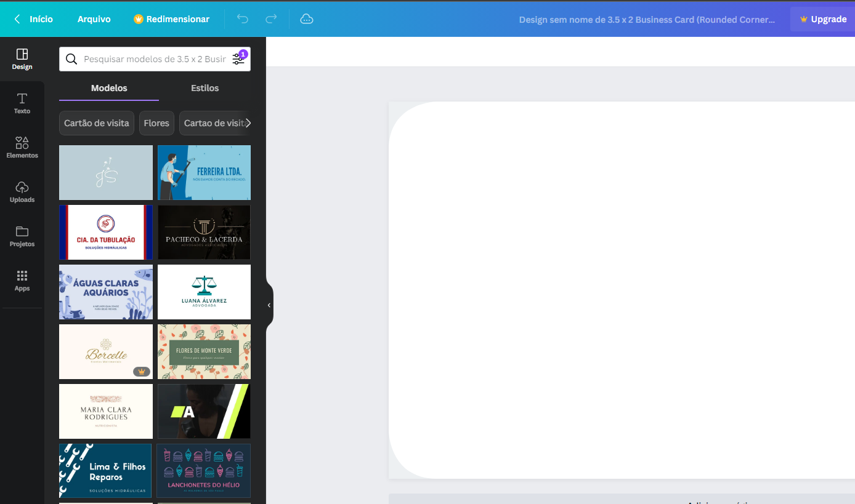
Task: Click the Upgrade button
Action: [x=823, y=19]
